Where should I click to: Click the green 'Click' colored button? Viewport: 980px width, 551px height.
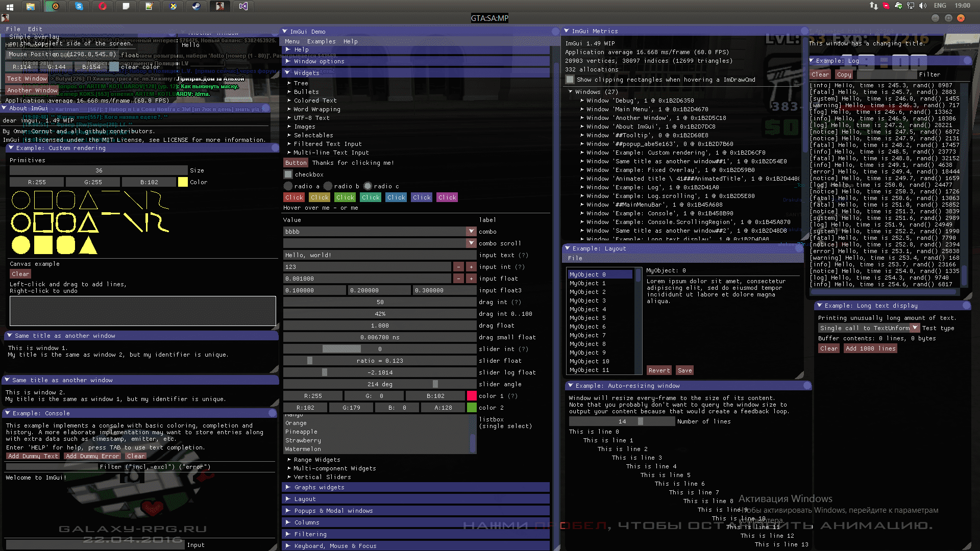(345, 197)
